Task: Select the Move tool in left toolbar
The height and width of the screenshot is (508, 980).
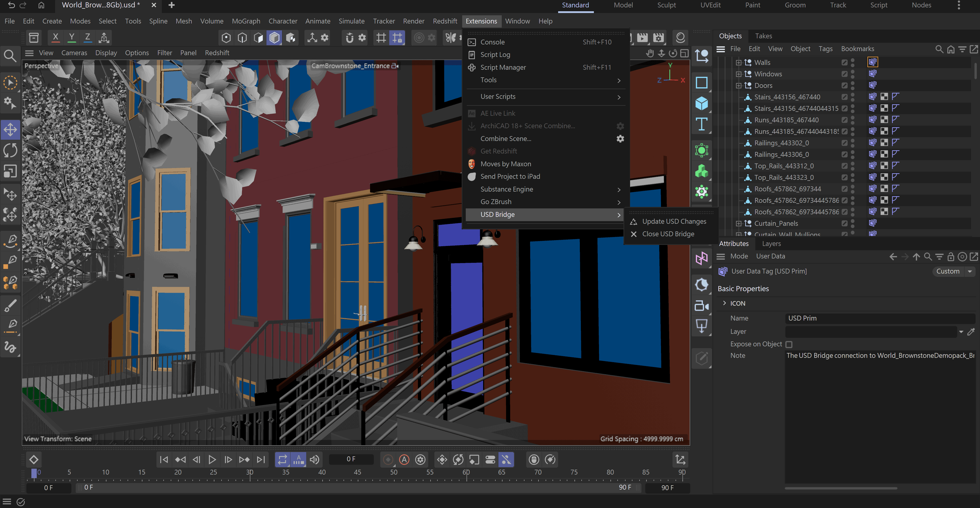Action: [10, 129]
